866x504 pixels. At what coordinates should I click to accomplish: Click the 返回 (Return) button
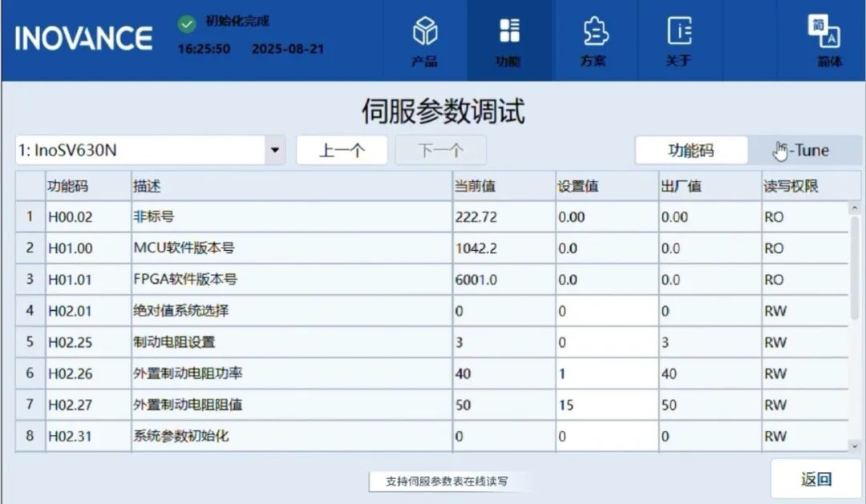tap(816, 478)
